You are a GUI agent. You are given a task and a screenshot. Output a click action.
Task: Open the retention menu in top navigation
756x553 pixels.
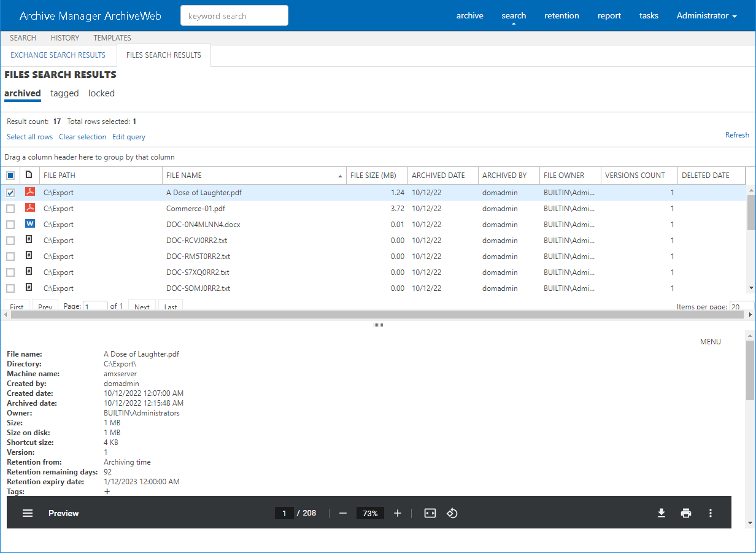click(x=561, y=16)
